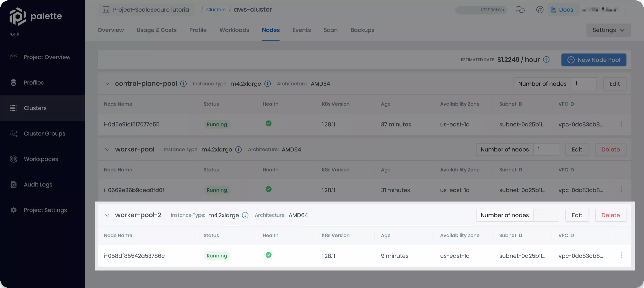This screenshot has width=644, height=288.
Task: Switch to the Scan tab
Action: pos(331,30)
